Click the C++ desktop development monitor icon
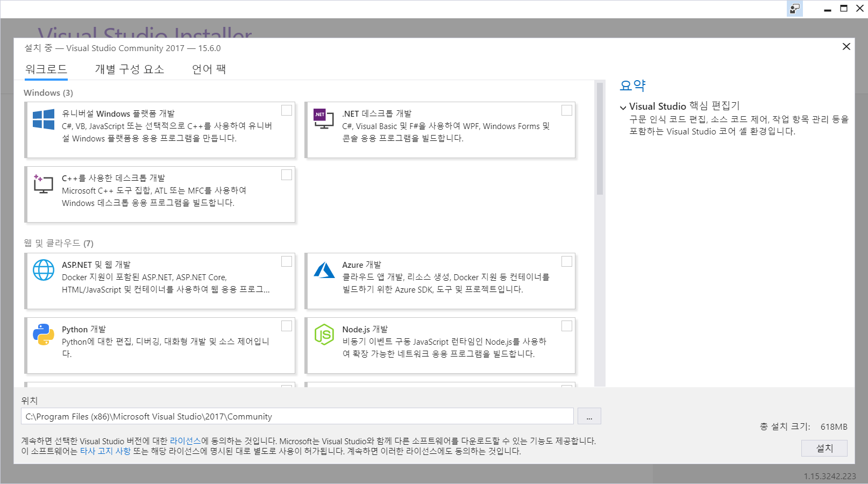Viewport: 868px width, 484px height. pyautogui.click(x=43, y=184)
